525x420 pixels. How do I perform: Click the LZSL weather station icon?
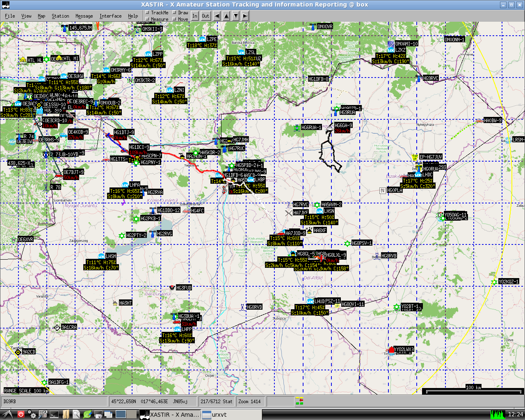(241, 52)
